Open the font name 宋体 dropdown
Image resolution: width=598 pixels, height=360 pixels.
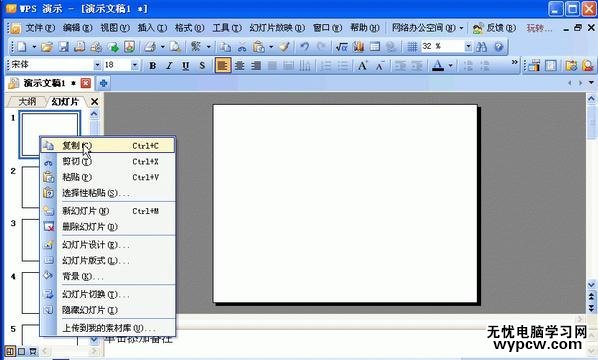(x=98, y=66)
